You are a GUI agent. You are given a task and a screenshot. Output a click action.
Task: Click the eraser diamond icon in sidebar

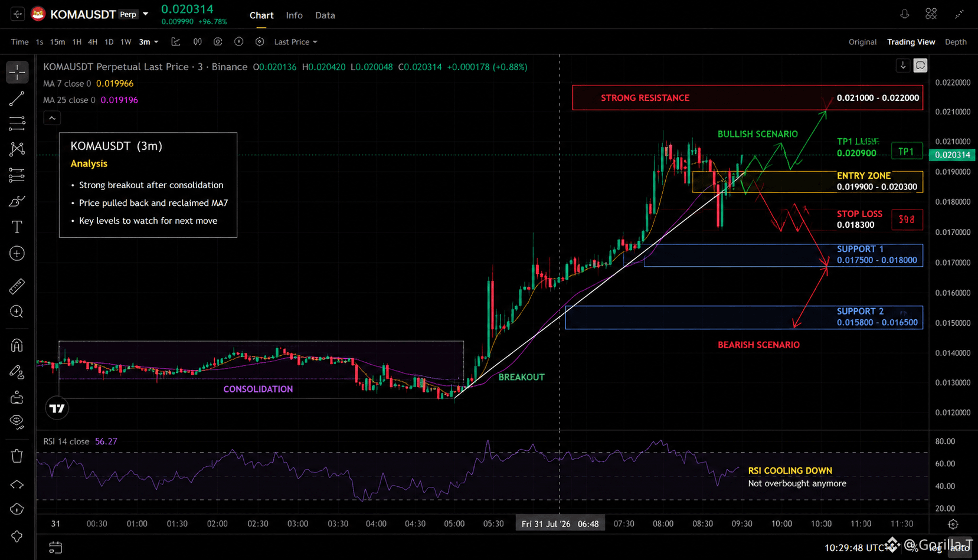[x=17, y=484]
